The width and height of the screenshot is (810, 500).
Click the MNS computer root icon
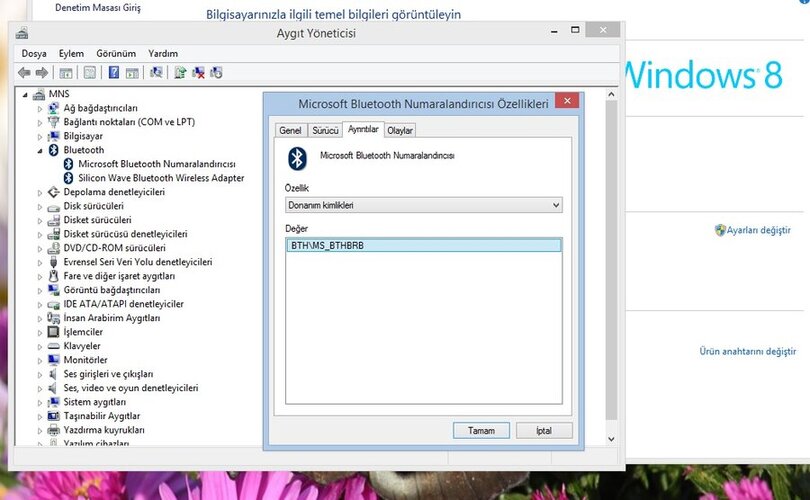tap(39, 94)
